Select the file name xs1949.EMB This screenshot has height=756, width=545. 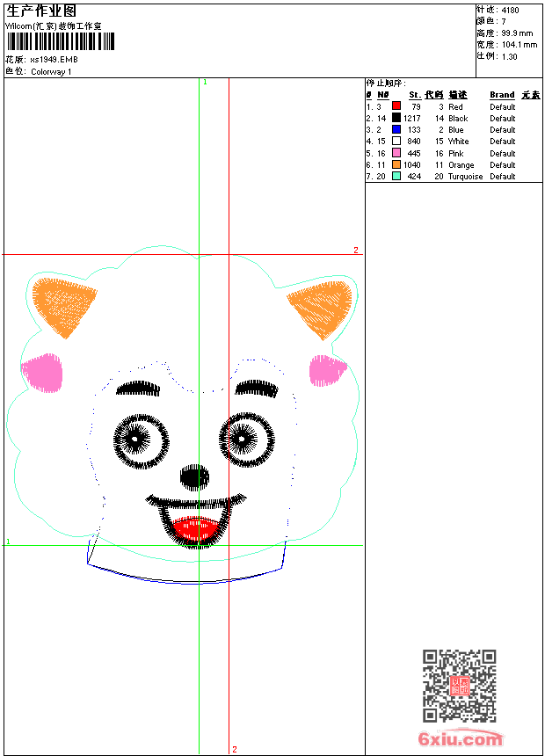pos(54,59)
